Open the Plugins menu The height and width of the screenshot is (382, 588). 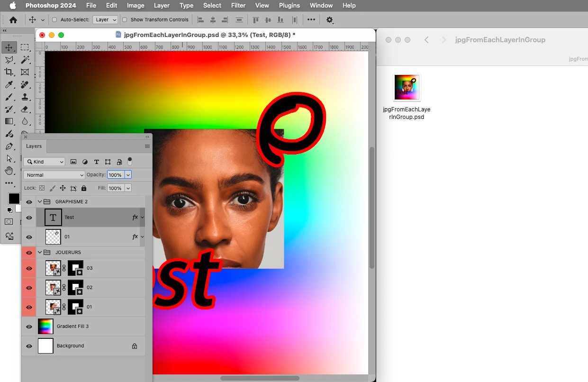[289, 6]
